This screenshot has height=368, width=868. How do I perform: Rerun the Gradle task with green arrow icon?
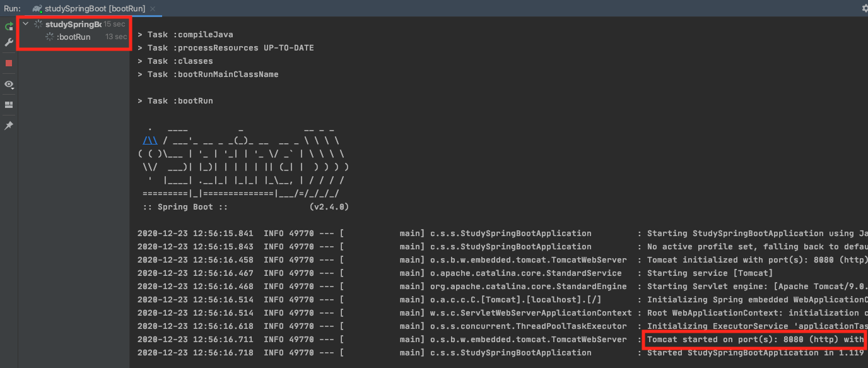tap(9, 27)
